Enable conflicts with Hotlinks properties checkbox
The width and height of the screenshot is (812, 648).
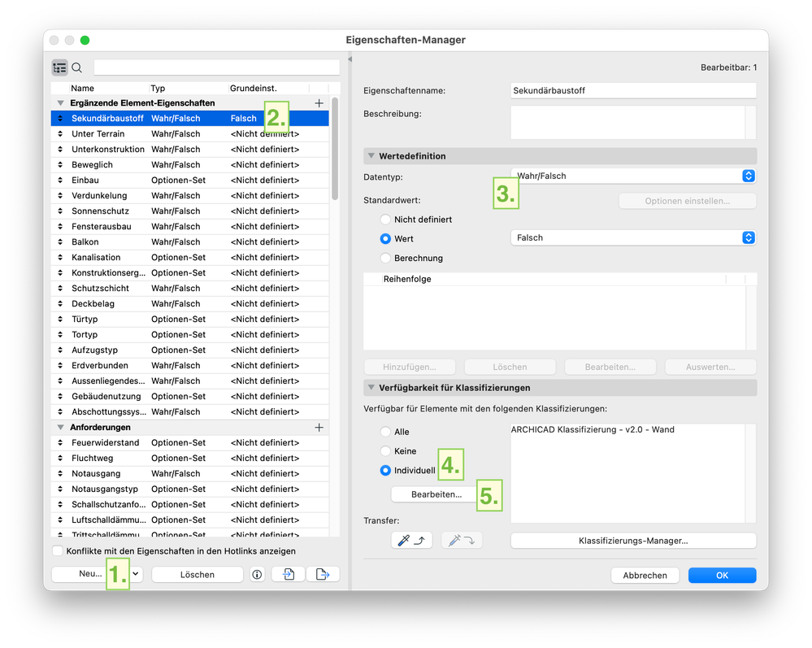[x=58, y=550]
